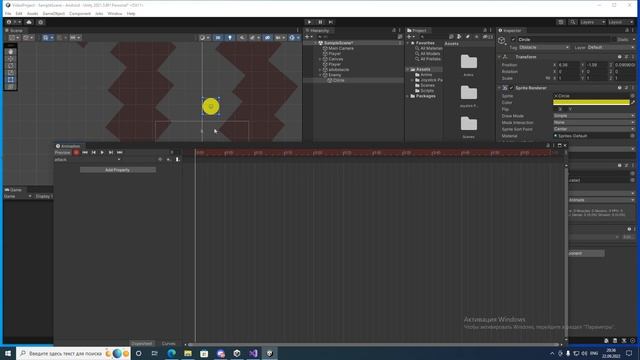Click the Add keyframe icon in Animation
This screenshot has height=360, width=640.
pos(169,160)
